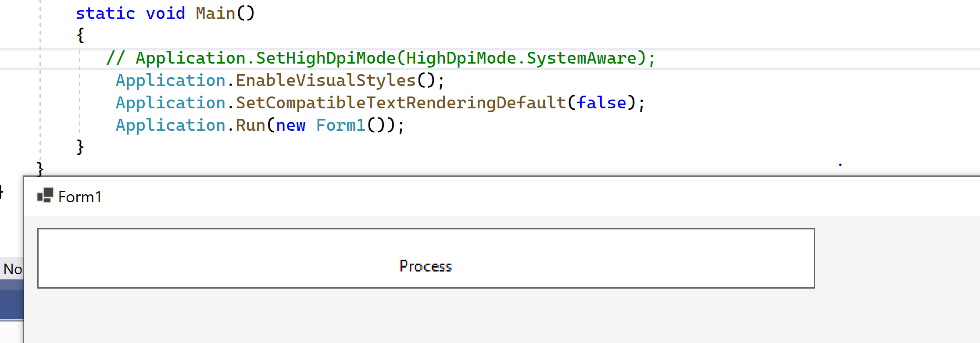The image size is (980, 343).
Task: Select the Form1 title bar text
Action: coord(80,197)
